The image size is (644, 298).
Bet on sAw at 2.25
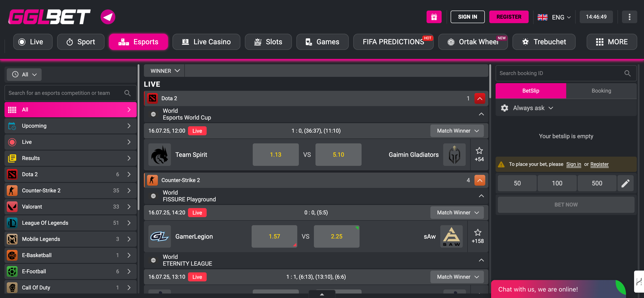click(x=336, y=236)
